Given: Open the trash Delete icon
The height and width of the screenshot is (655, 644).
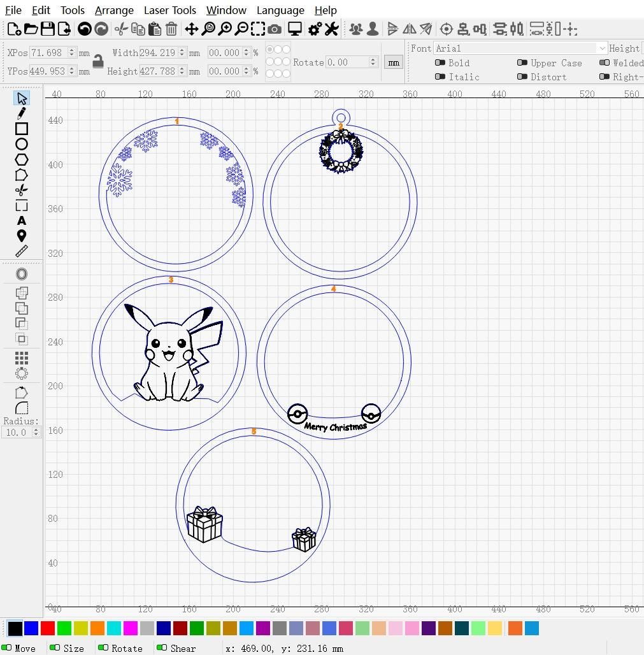Looking at the screenshot, I should click(171, 29).
